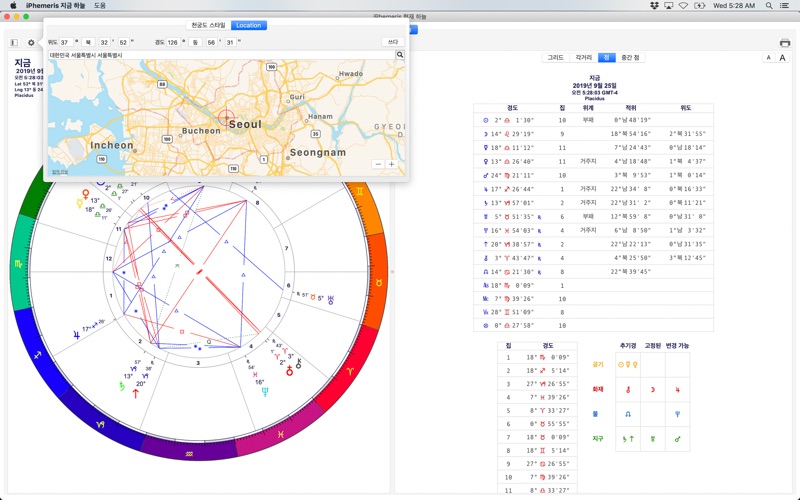Click the longitude degrees field showing 126
The width and height of the screenshot is (800, 500).
(173, 42)
